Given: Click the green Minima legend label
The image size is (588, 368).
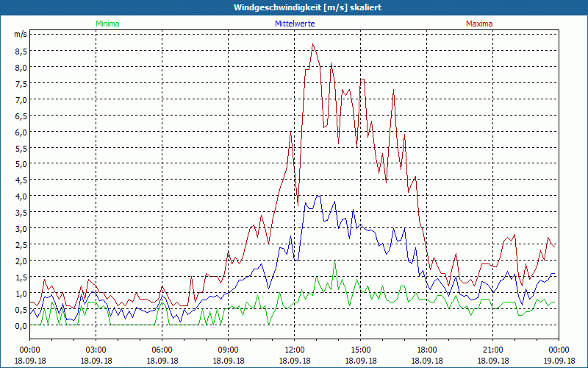Looking at the screenshot, I should [x=107, y=24].
